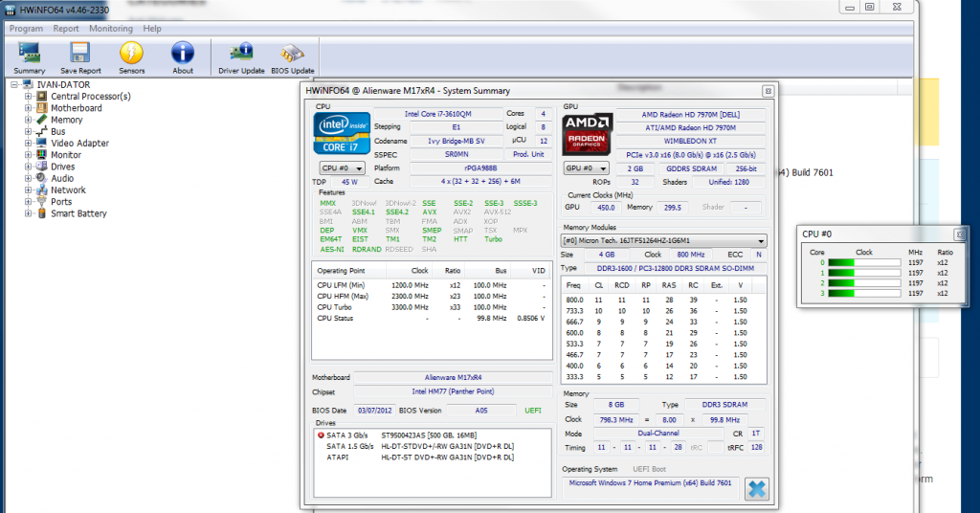Open the GPU #0 selector dropdown
Image resolution: width=980 pixels, height=513 pixels.
click(x=587, y=168)
